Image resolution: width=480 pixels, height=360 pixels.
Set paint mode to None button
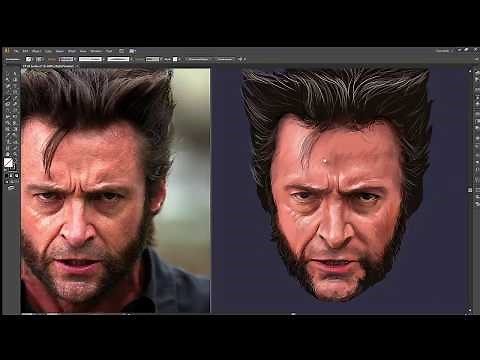point(16,175)
